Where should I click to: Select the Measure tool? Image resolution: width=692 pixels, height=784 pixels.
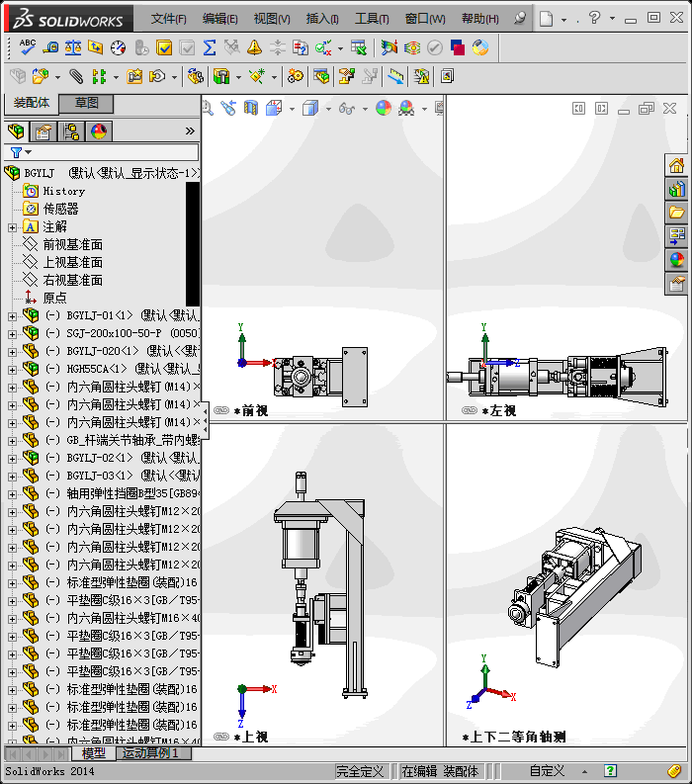pyautogui.click(x=50, y=47)
